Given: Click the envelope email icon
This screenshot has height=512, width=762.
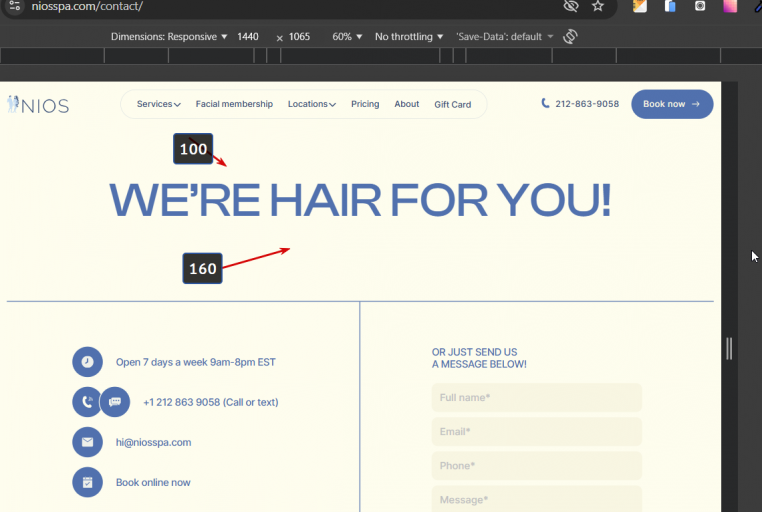Looking at the screenshot, I should [87, 442].
